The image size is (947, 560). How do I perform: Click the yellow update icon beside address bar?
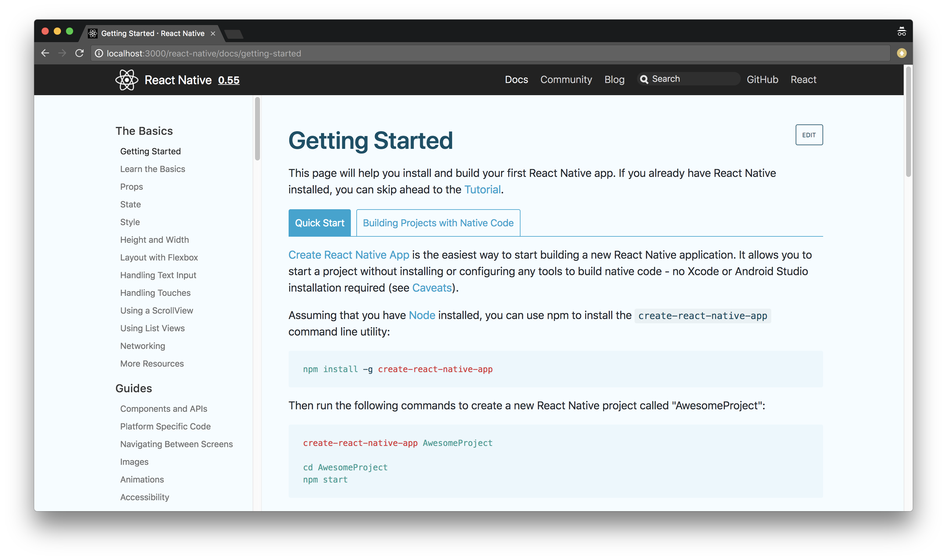[x=901, y=53]
